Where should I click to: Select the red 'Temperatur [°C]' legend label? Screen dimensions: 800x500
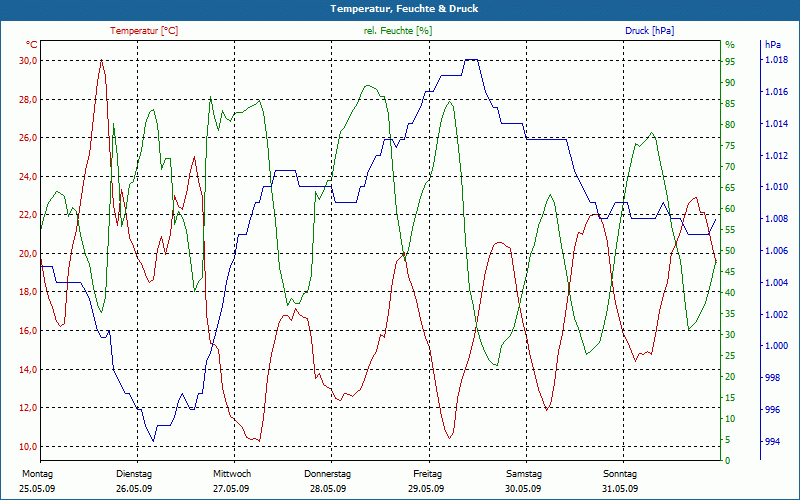(144, 31)
